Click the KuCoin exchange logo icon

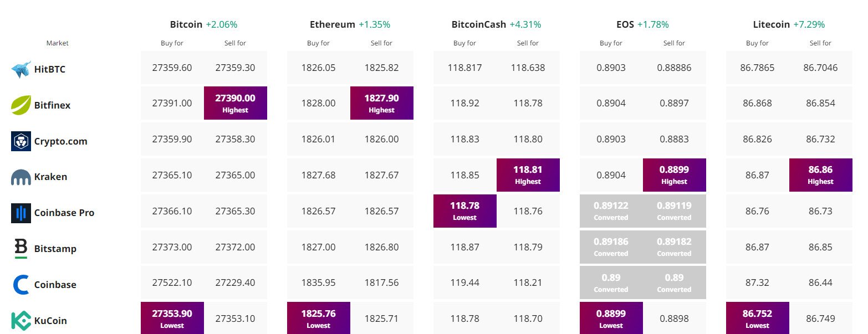21,321
